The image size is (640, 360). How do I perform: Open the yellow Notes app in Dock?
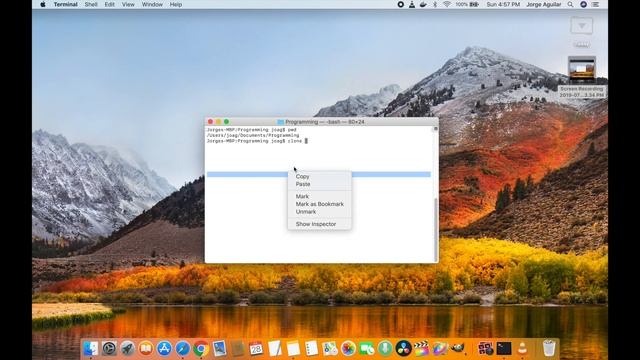293,348
